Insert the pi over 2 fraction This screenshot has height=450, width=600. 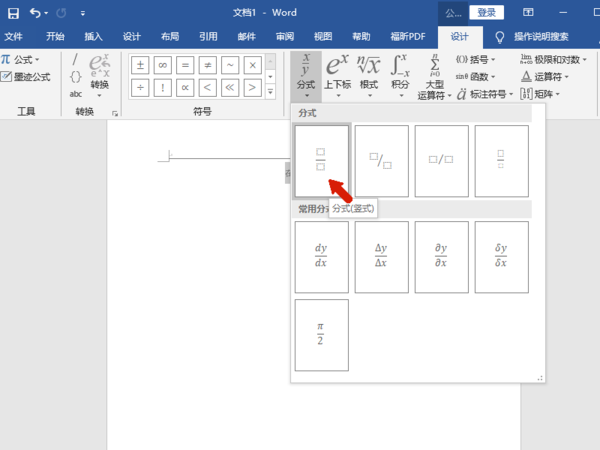(x=321, y=335)
